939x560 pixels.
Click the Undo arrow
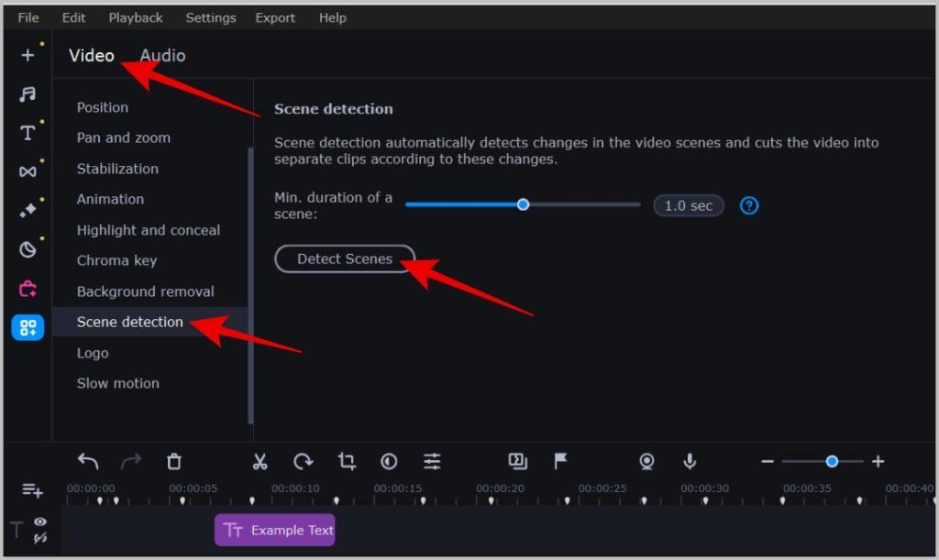click(x=88, y=461)
